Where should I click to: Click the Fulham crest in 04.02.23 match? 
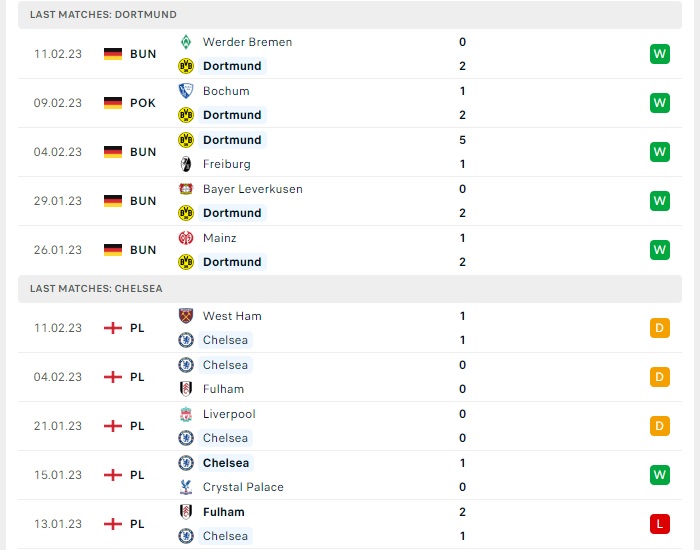tap(186, 389)
